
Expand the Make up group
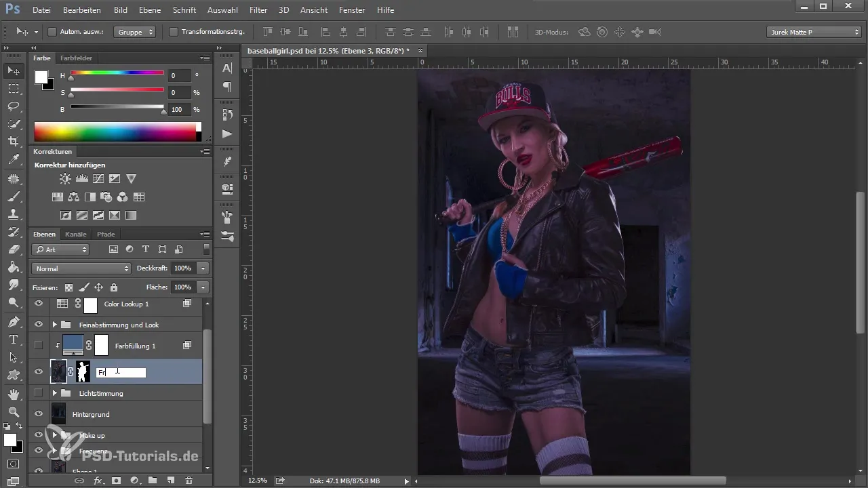(x=55, y=435)
